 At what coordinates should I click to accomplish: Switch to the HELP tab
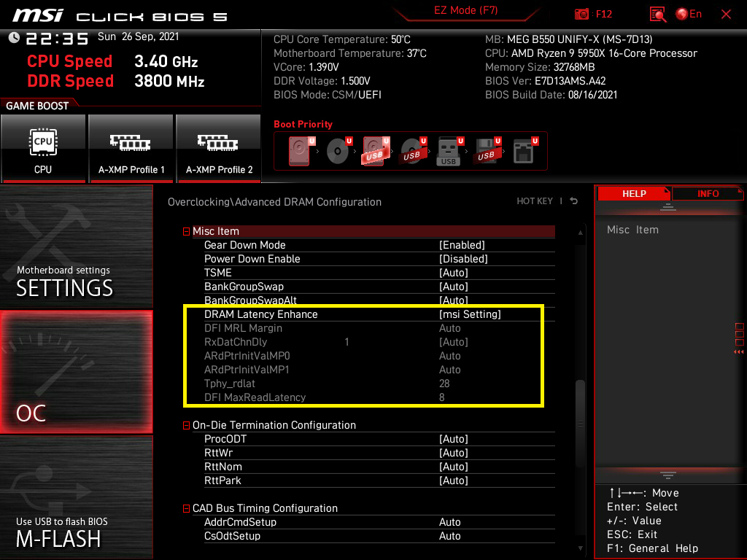pyautogui.click(x=634, y=193)
